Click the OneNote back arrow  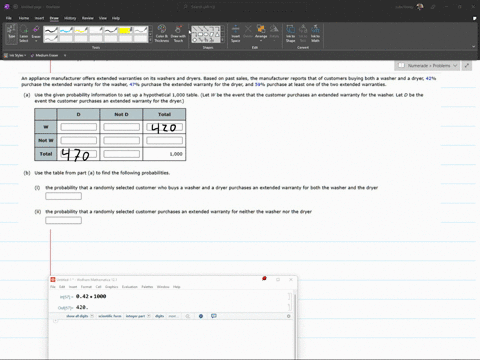coord(16,7)
